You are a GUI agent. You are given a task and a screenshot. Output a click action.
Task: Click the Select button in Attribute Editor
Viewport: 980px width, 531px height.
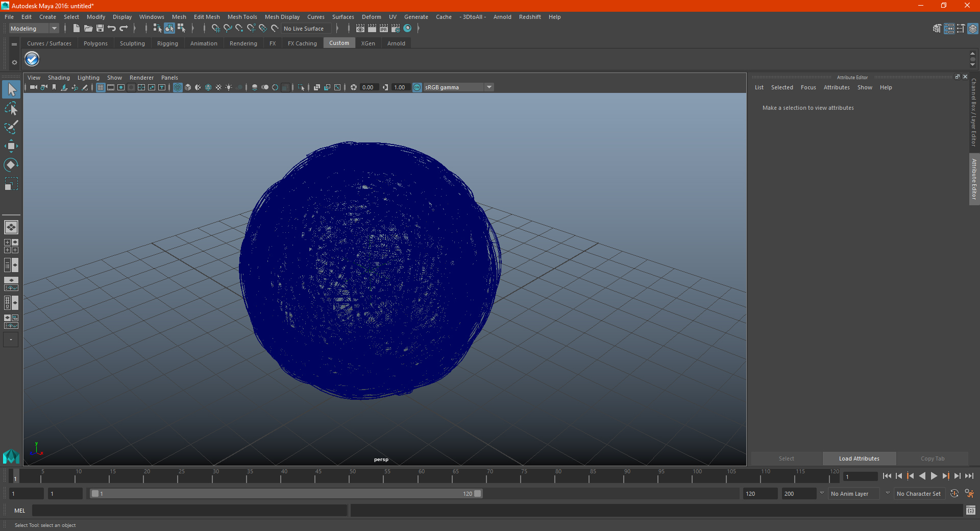[x=786, y=458]
